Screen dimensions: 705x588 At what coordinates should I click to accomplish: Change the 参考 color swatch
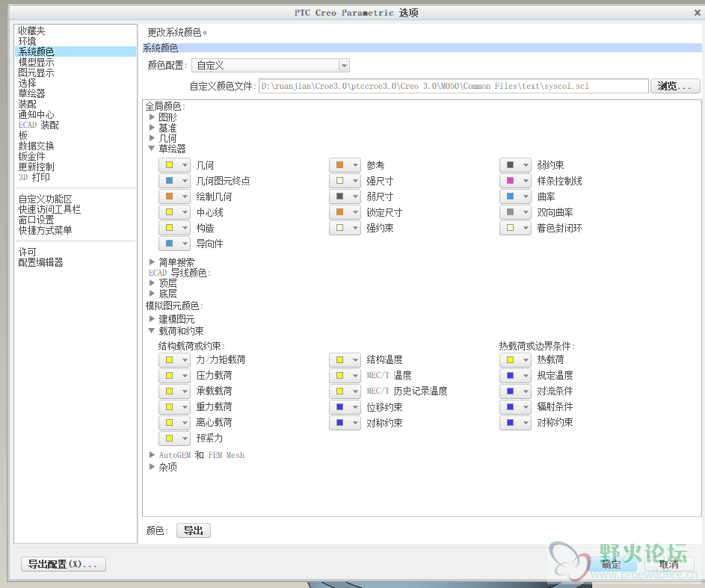(345, 165)
